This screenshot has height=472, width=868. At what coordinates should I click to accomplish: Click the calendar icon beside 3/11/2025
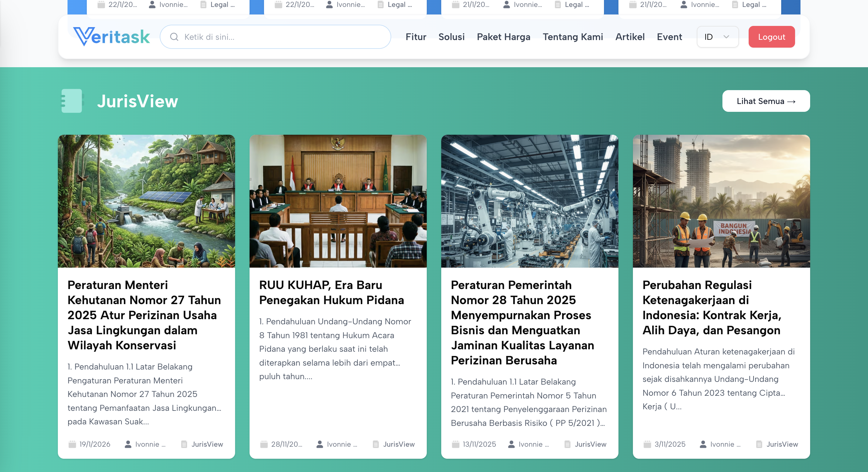tap(647, 444)
